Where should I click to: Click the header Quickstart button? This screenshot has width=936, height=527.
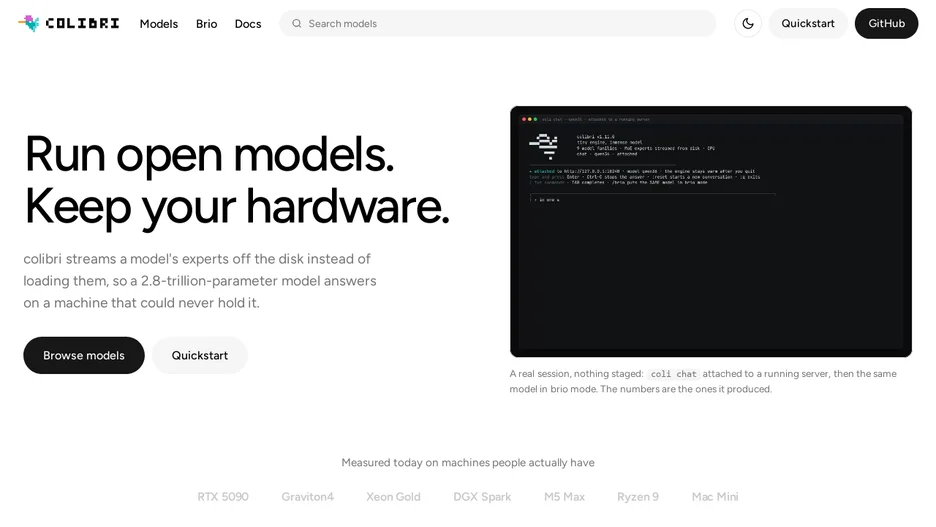(x=808, y=23)
